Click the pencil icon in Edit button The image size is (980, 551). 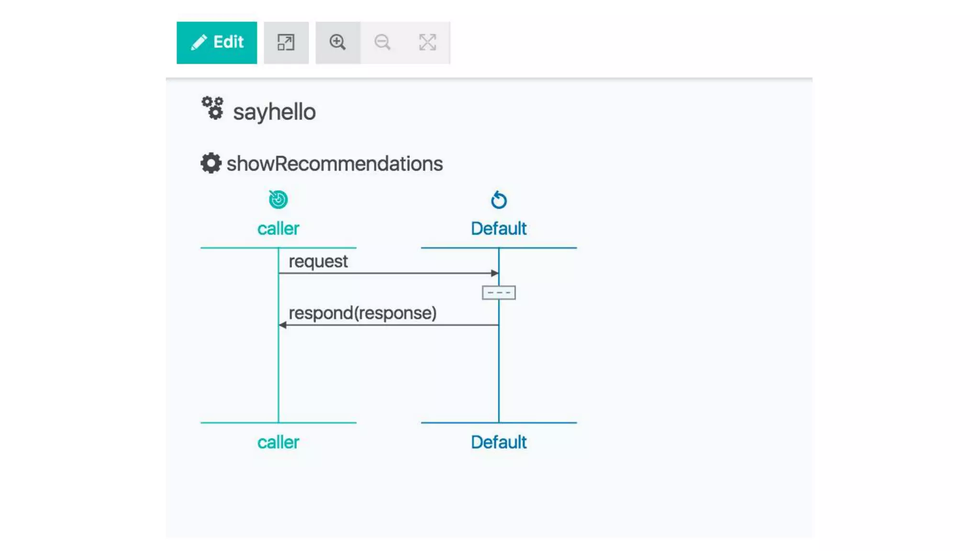[199, 43]
